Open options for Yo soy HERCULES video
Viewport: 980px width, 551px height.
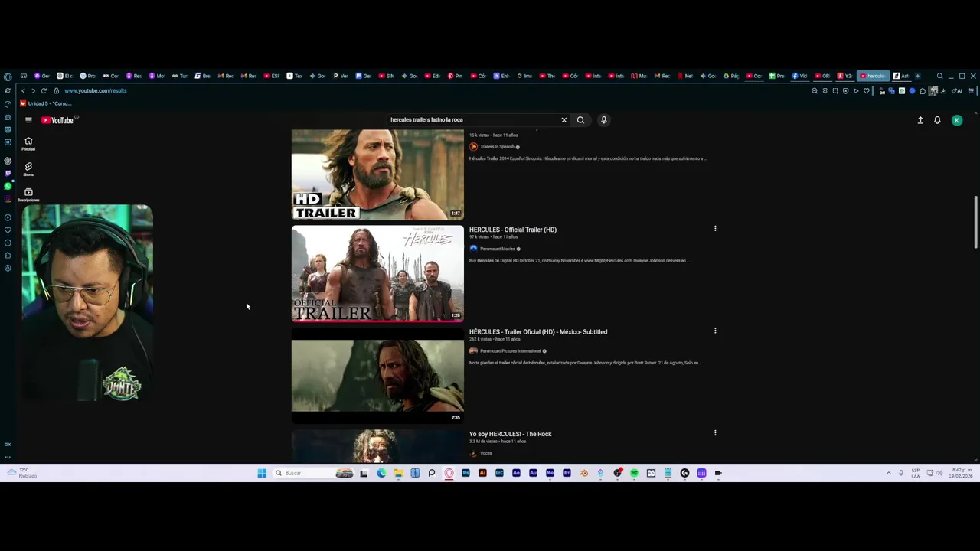(715, 433)
